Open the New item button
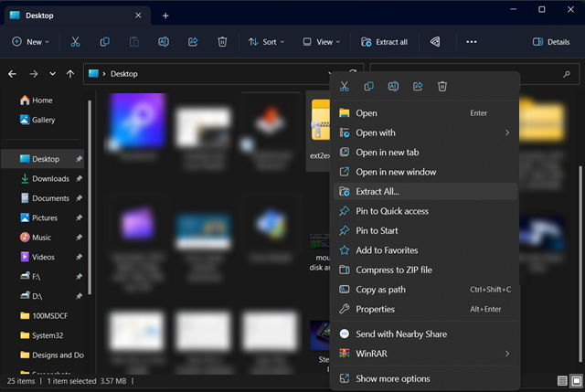 click(x=30, y=42)
